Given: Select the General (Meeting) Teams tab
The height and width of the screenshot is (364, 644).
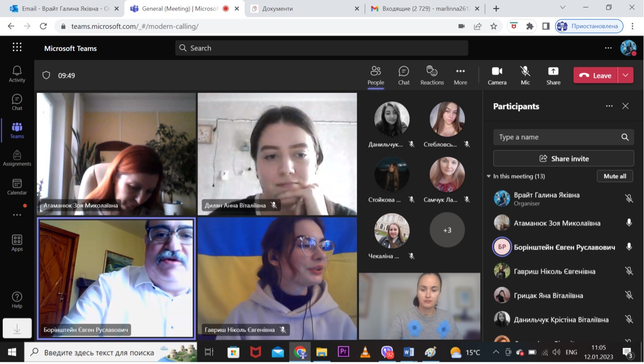Looking at the screenshot, I should click(186, 9).
